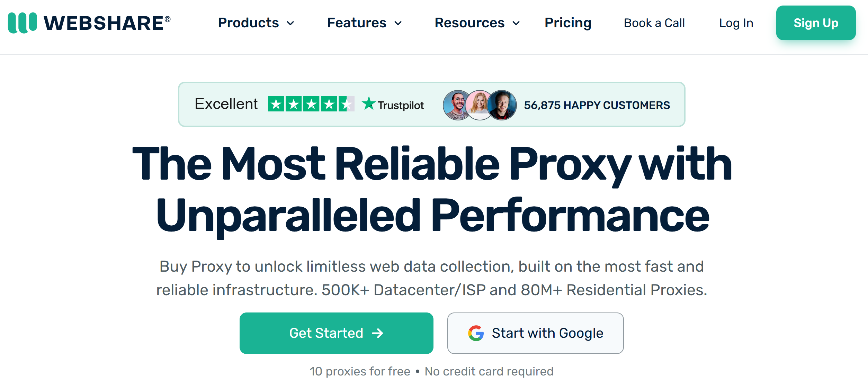868x381 pixels.
Task: Click the WEBSHARE wordmark text
Action: tap(107, 23)
